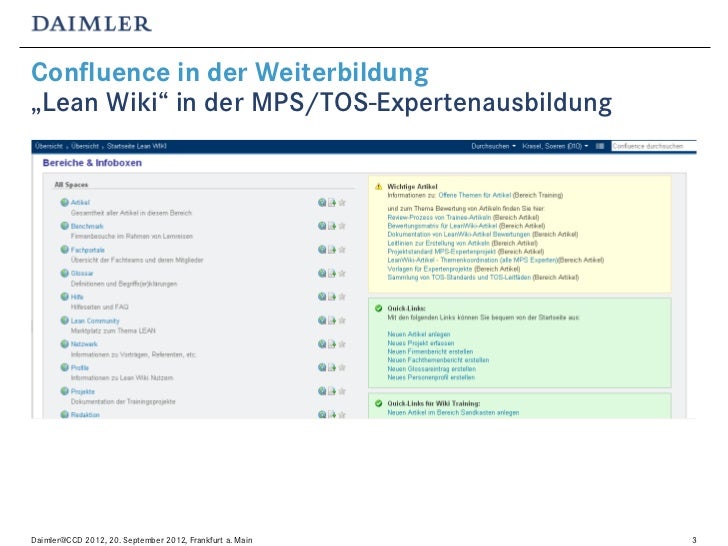728x546 pixels.
Task: Click the globe icon beside Projekte space
Action: 65,391
